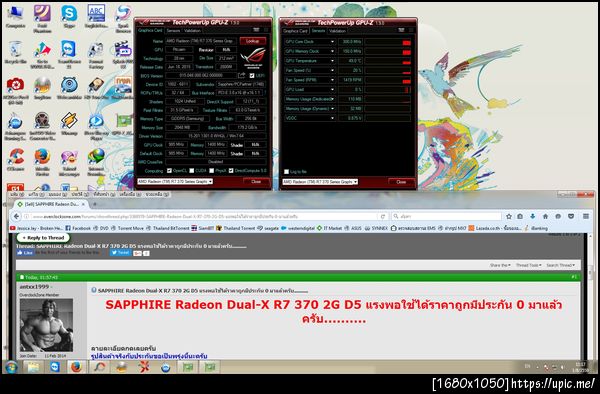
Task: Click the Tweet button
Action: point(120,253)
